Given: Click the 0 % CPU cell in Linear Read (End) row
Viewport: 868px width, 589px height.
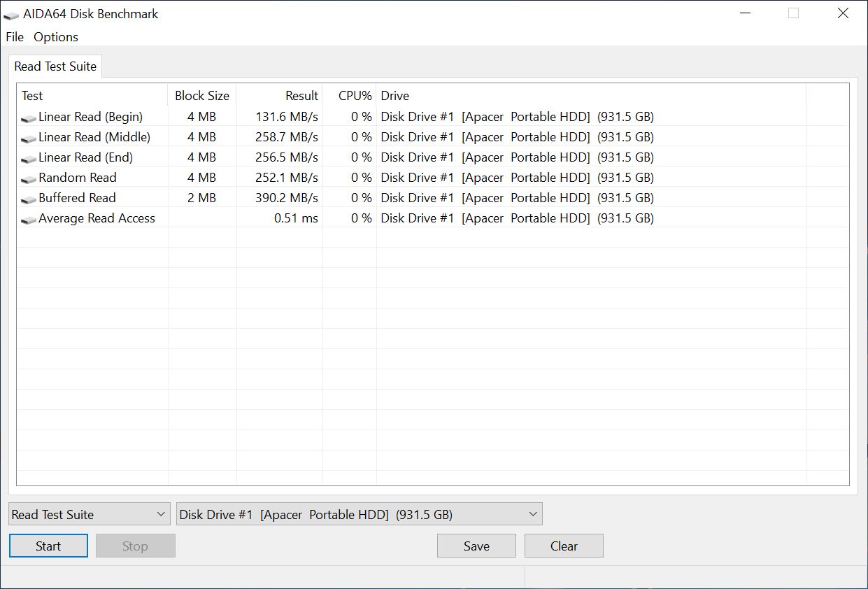Looking at the screenshot, I should [362, 157].
